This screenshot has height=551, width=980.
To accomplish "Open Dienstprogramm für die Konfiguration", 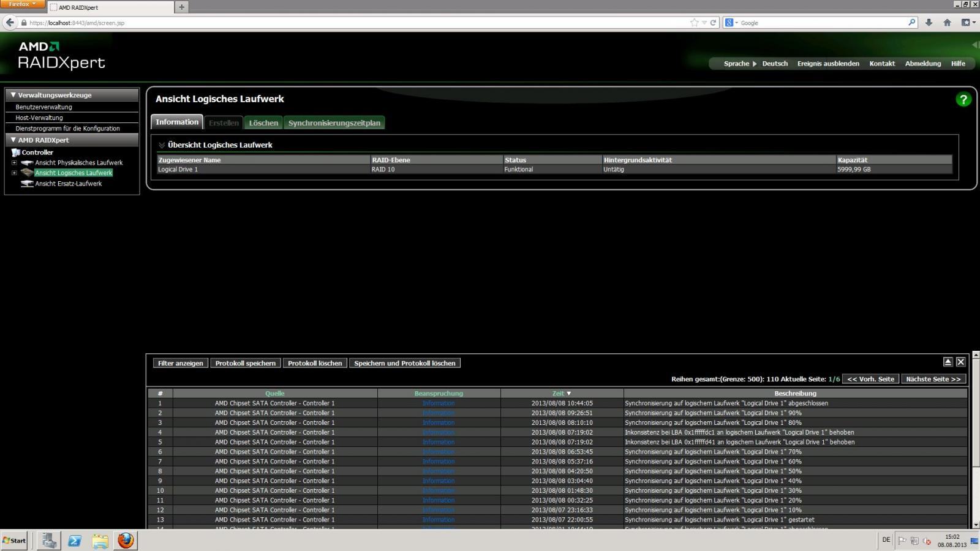I will pos(67,129).
